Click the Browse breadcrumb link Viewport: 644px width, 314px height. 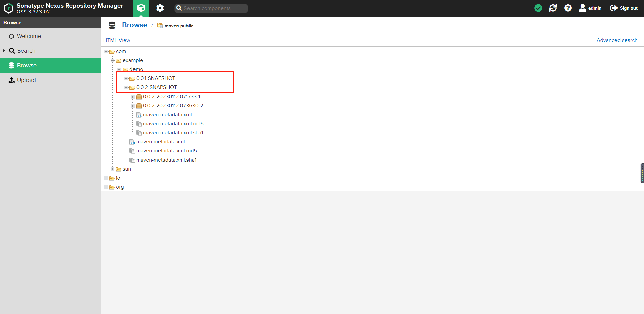[x=135, y=25]
